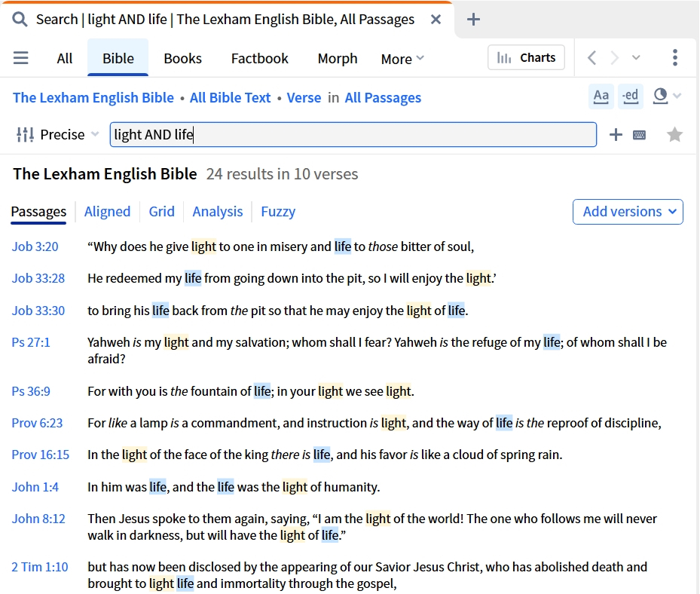Click the John 1:4 verse text

pyautogui.click(x=234, y=487)
